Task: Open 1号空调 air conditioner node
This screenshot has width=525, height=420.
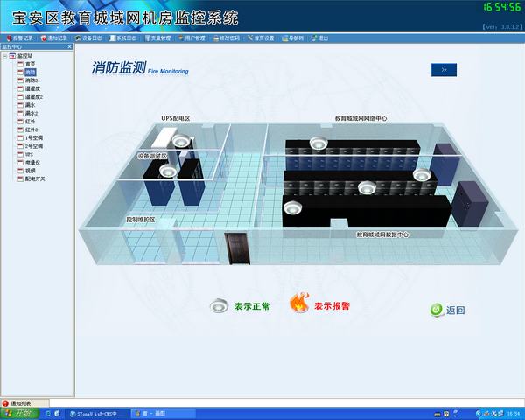Action: pos(33,137)
